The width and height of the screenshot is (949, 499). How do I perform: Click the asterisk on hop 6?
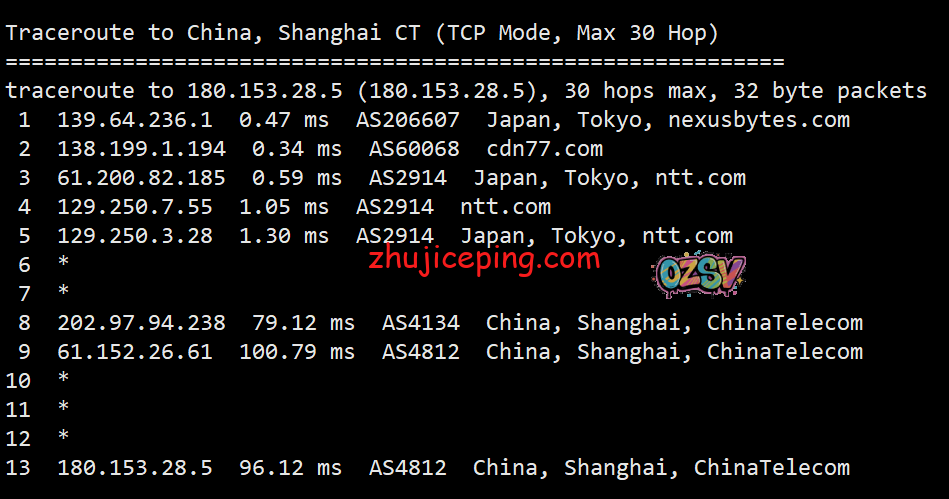pyautogui.click(x=64, y=265)
